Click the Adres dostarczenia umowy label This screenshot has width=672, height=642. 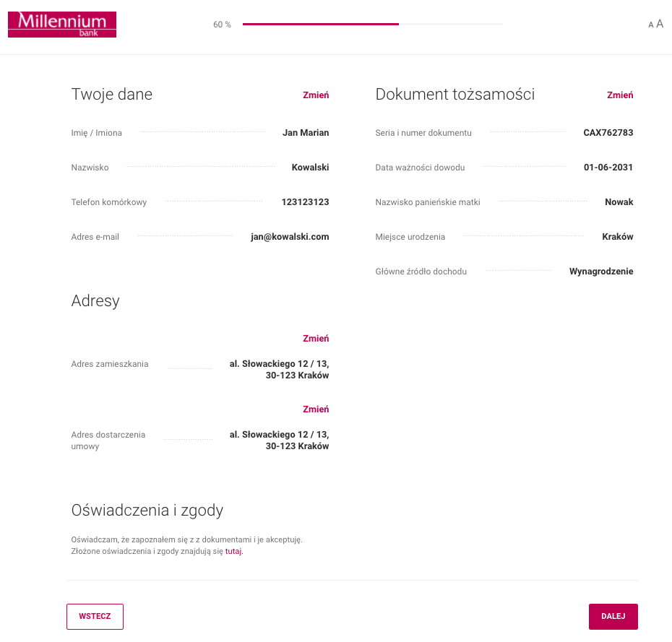(108, 441)
